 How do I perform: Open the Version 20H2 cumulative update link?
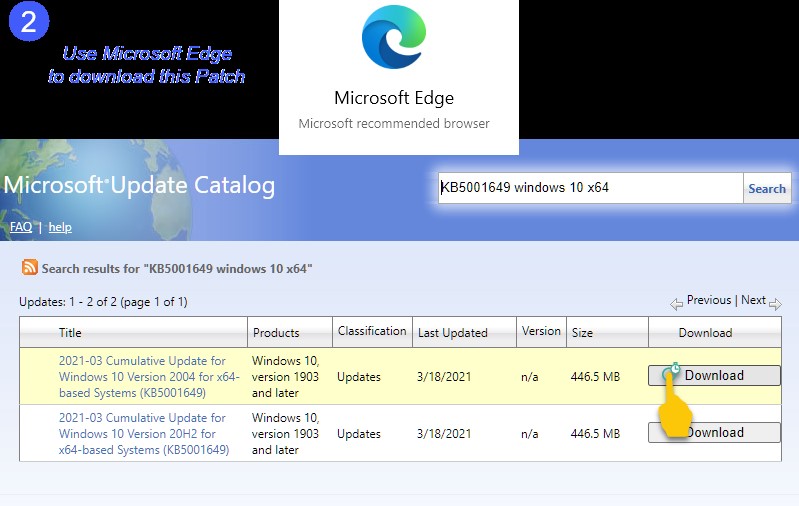pos(142,434)
